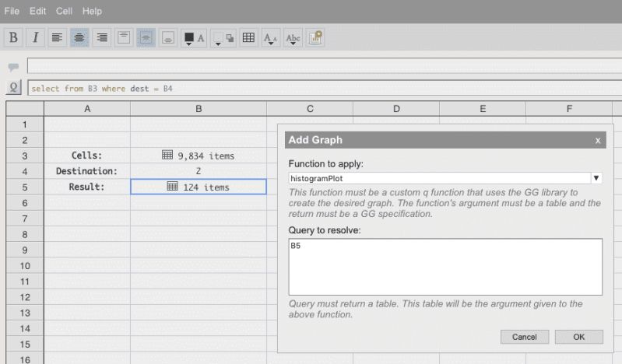Select column D header
The image size is (622, 364).
pos(396,109)
